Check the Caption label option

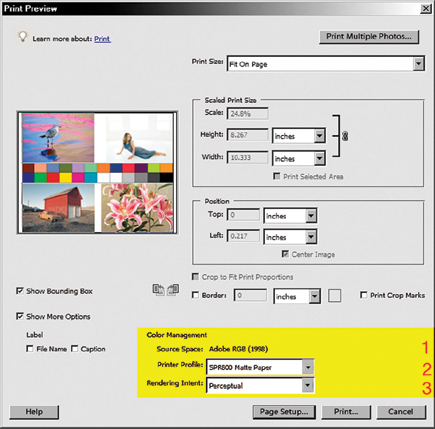click(74, 349)
